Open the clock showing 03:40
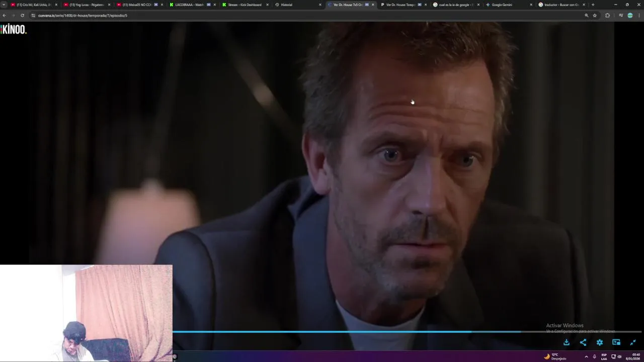644x362 pixels. [x=633, y=356]
